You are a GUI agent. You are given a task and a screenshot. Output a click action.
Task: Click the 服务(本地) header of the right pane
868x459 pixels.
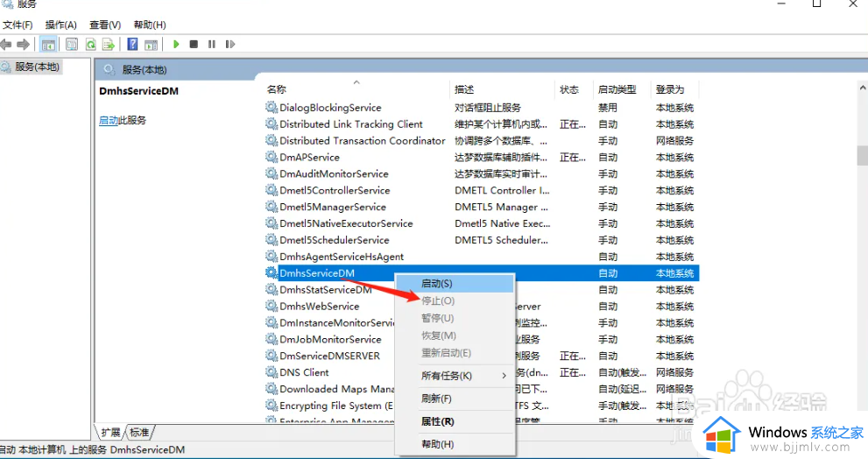(x=145, y=70)
